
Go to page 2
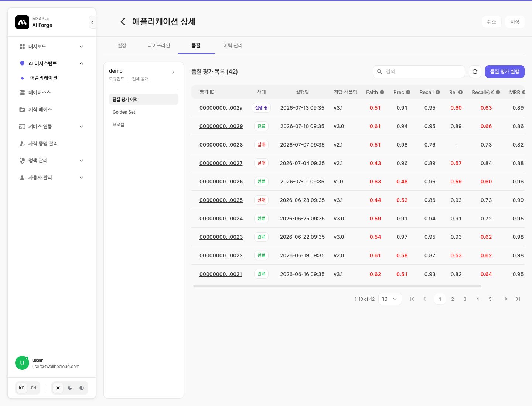click(x=453, y=299)
